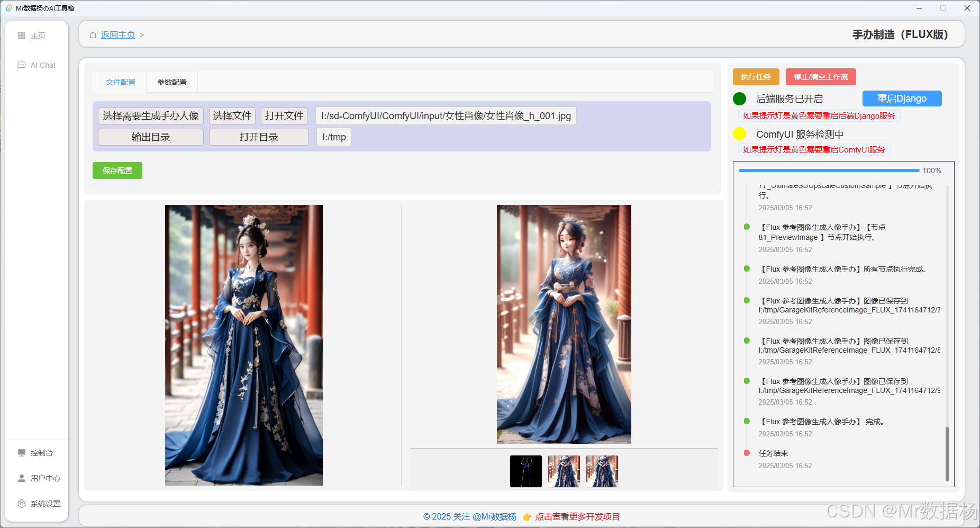This screenshot has height=528, width=980.
Task: Click 如果提示灯是黄色需要重启后端Django服务 notice
Action: tap(819, 116)
